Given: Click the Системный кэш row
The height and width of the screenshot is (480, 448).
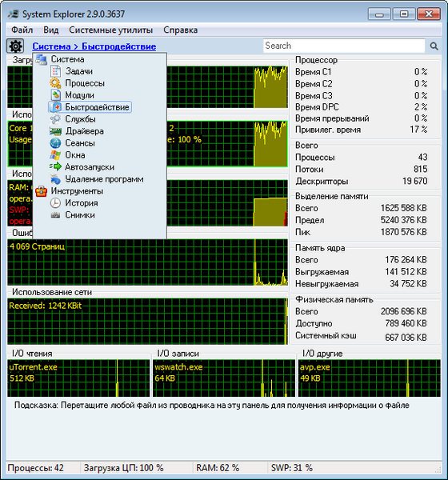Looking at the screenshot, I should click(362, 336).
